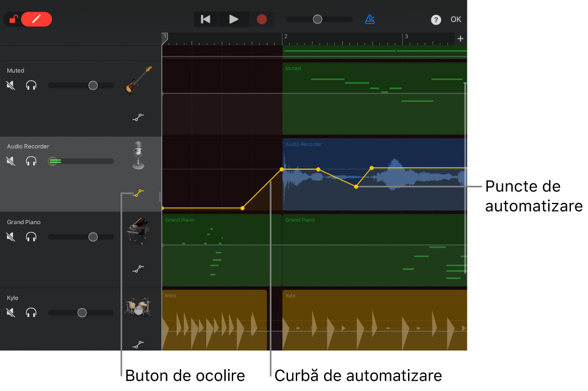Select the microphone icon on Audio Recorder
Viewport: 588px width, 391px height.
(x=138, y=155)
